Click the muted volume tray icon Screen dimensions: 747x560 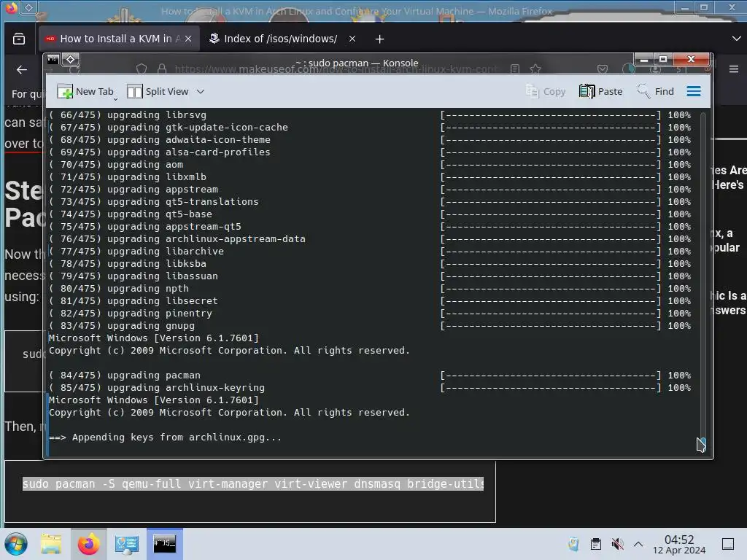pos(617,544)
